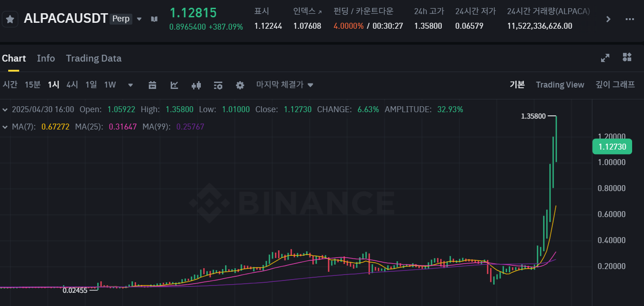Open the technical indicators chart icon

(174, 85)
